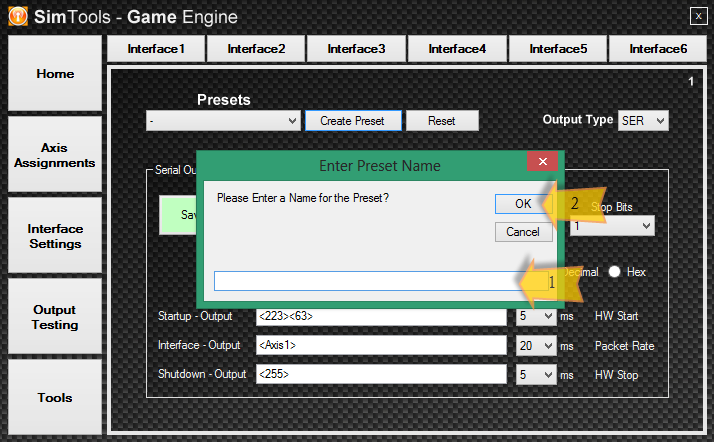Click the SimTools orange logo icon
Image resolution: width=714 pixels, height=442 pixels.
click(x=18, y=16)
